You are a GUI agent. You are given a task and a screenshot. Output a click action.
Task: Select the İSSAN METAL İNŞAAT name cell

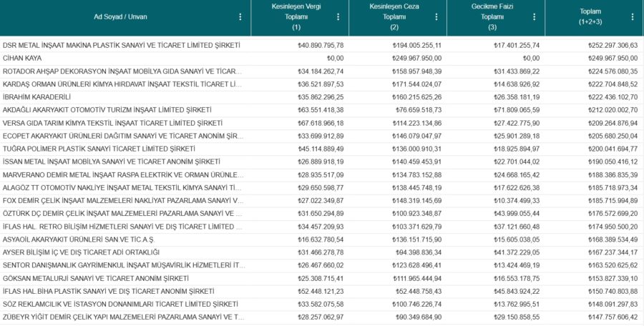pos(111,162)
